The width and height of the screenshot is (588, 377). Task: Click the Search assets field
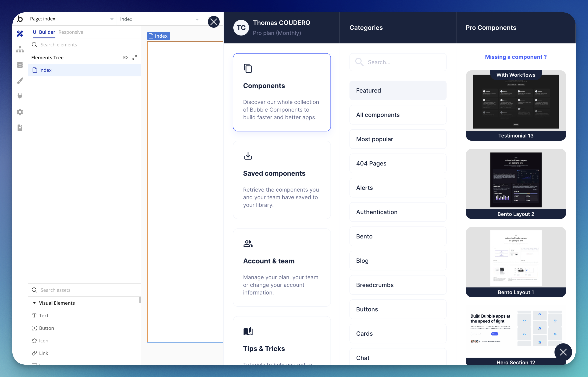coord(85,290)
